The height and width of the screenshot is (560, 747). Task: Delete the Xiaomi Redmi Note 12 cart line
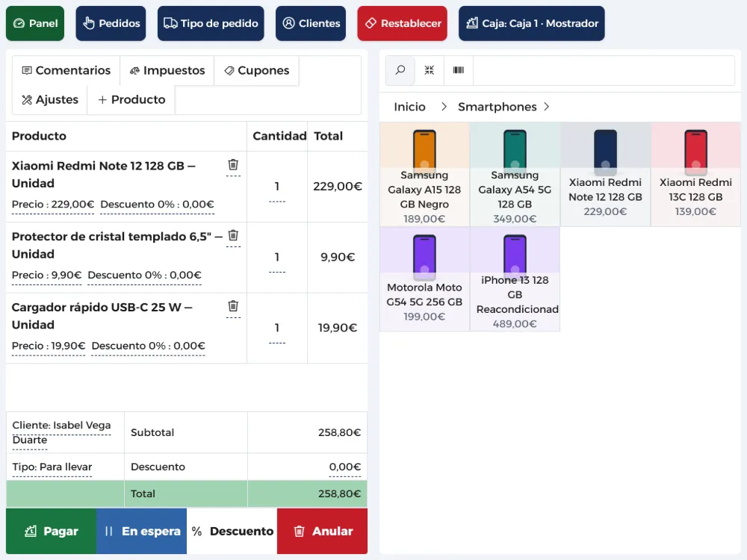pos(233,165)
